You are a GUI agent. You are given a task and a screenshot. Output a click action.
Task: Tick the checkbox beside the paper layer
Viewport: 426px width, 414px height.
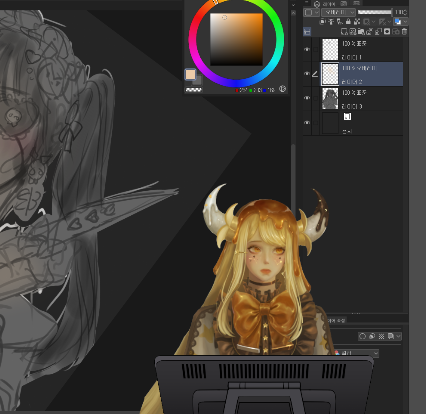click(315, 123)
